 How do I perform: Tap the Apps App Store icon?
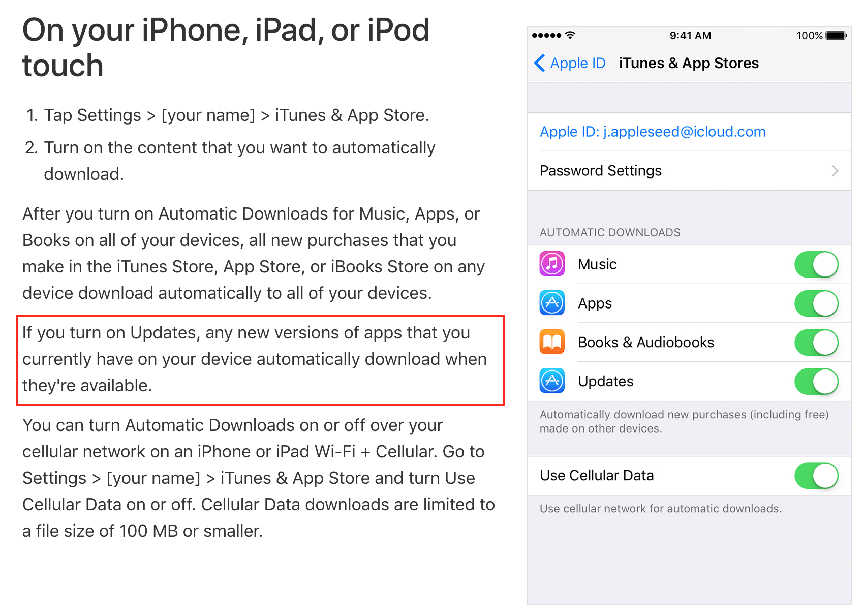click(x=552, y=303)
